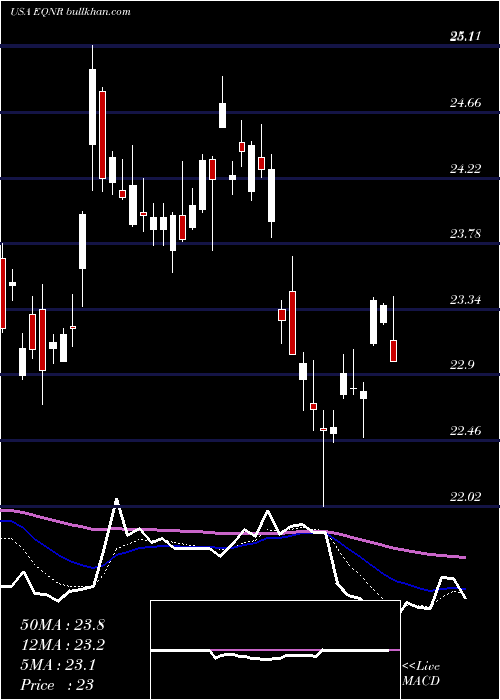Click the 24.66 price level label
Screen dimensions: 500x700
[466, 103]
